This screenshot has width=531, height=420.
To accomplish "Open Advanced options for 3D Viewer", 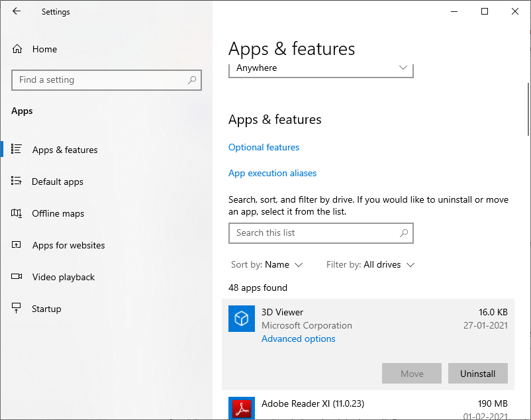I will (299, 339).
